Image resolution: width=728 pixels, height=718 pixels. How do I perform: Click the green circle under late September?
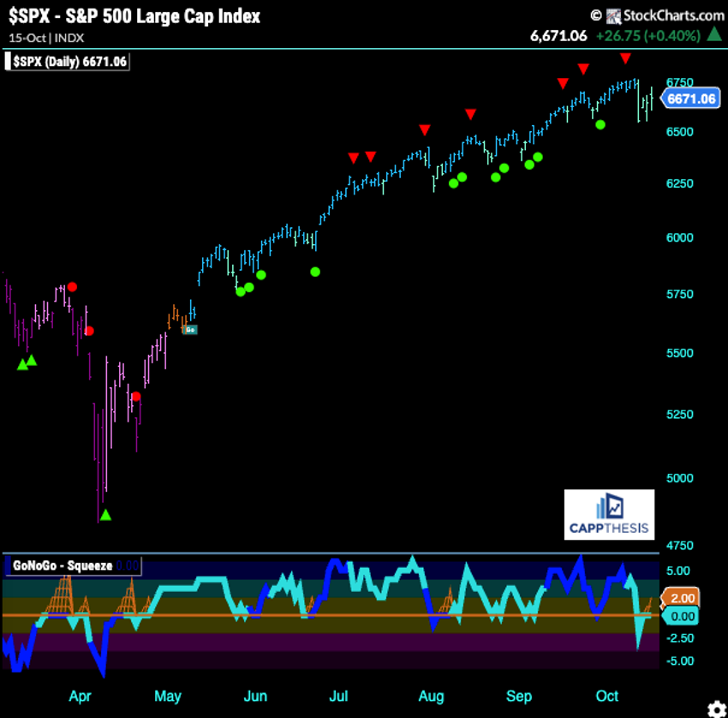[600, 125]
